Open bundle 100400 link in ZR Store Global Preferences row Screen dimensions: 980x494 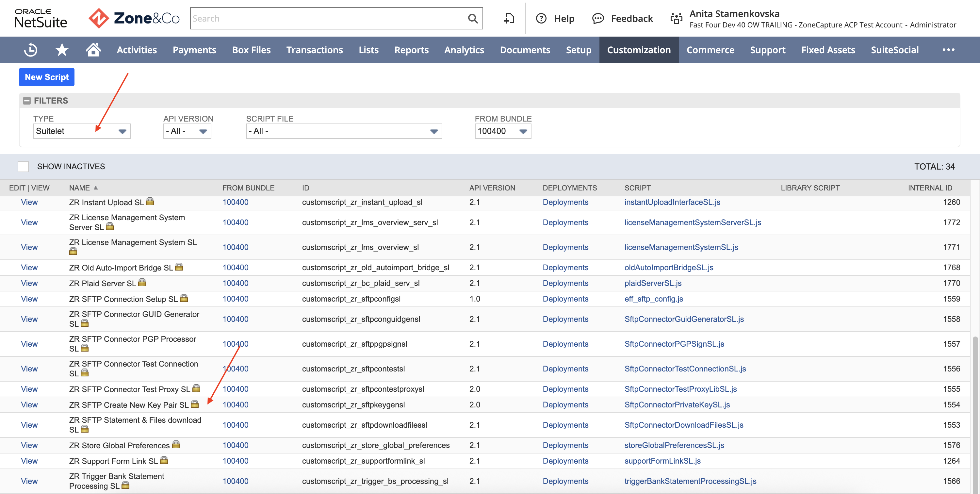(x=236, y=445)
